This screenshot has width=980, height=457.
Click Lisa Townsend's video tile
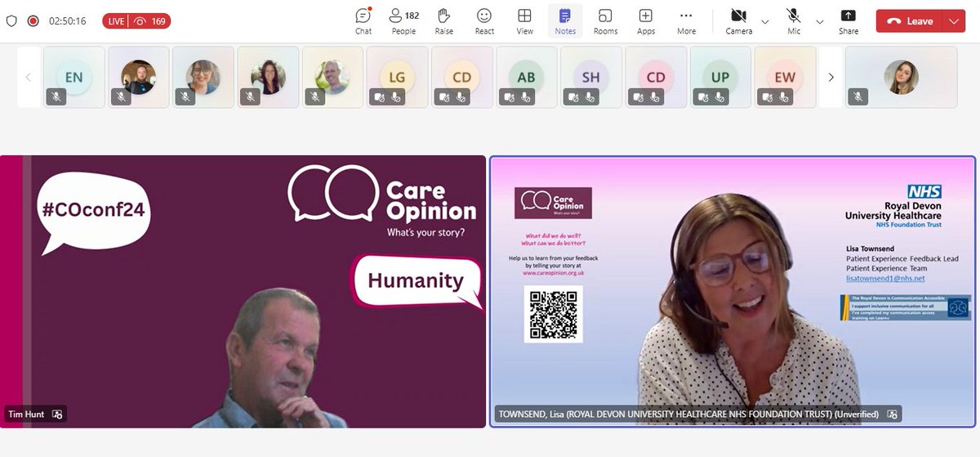click(x=733, y=291)
